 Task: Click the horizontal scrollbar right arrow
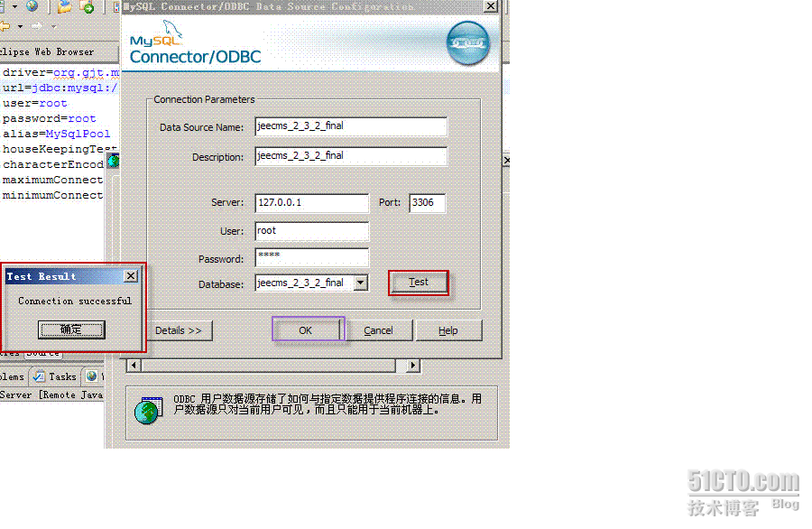coord(412,366)
